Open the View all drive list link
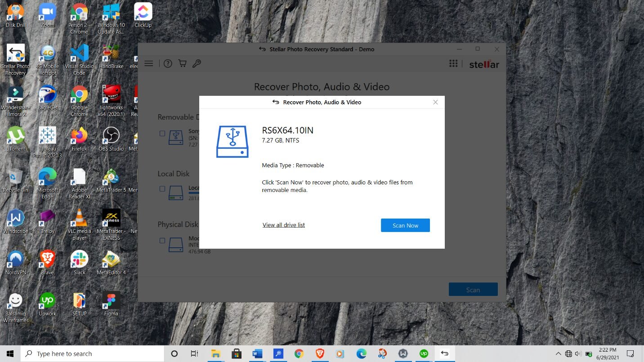 pyautogui.click(x=283, y=225)
